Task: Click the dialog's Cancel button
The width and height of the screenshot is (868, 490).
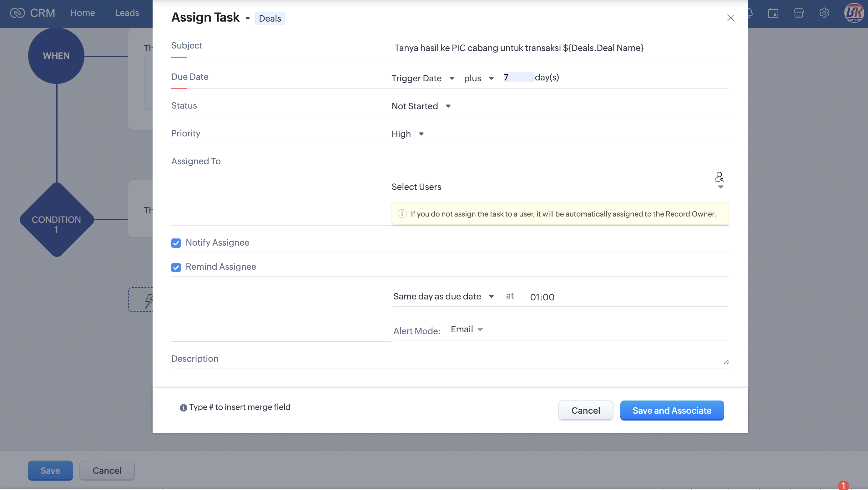Action: click(585, 410)
